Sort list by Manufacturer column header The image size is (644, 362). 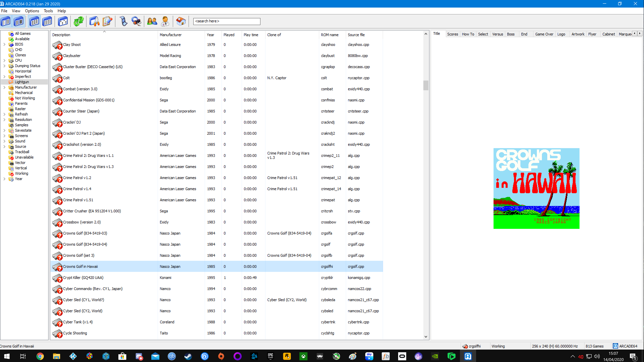coord(181,35)
